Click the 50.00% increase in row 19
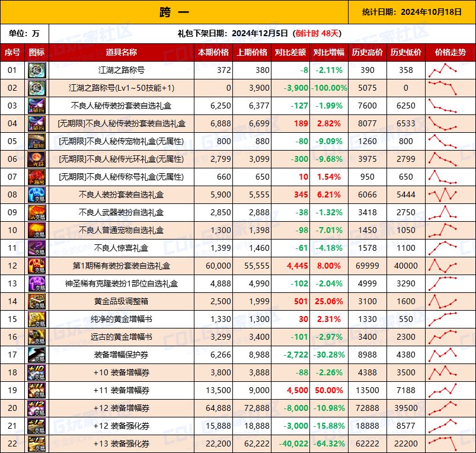 pos(329,391)
